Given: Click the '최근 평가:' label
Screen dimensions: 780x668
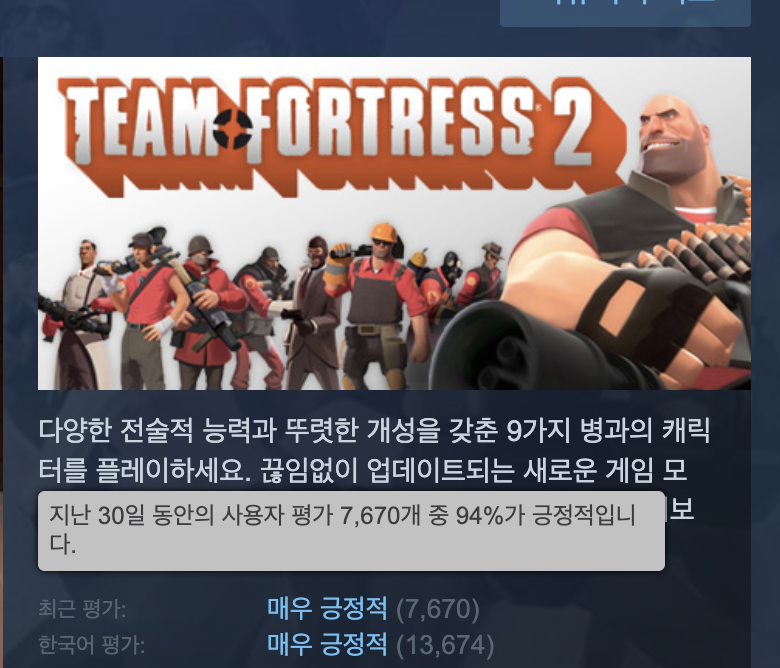Looking at the screenshot, I should click(82, 609).
